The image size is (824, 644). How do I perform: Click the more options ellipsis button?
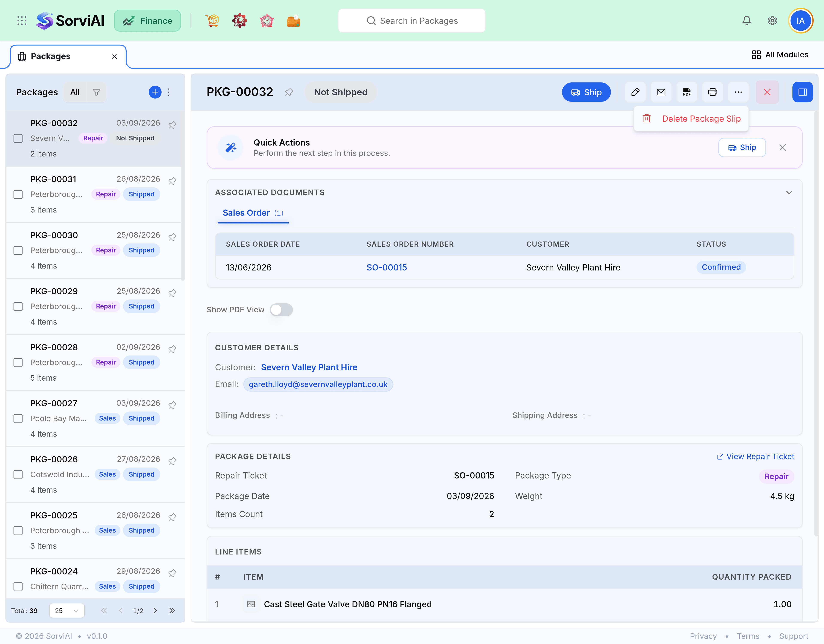pos(738,92)
